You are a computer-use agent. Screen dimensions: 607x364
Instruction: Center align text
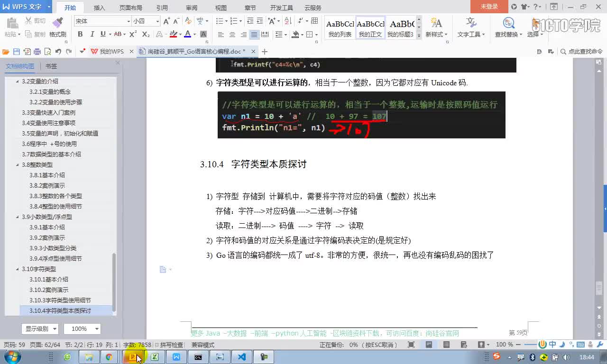point(232,35)
